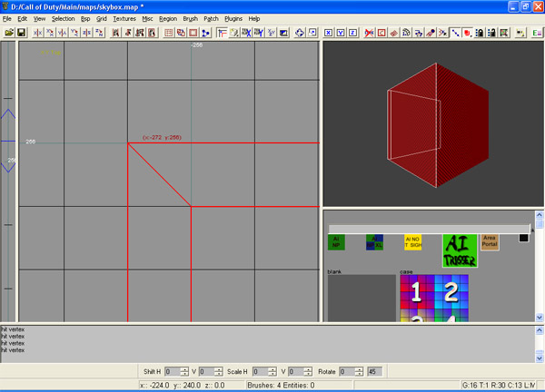Click the red square patch toolbar icon

coord(381,33)
